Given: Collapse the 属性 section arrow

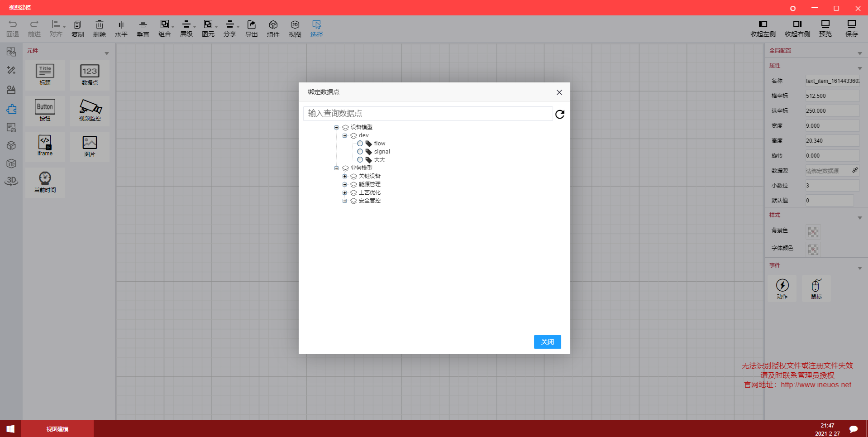Looking at the screenshot, I should (860, 68).
